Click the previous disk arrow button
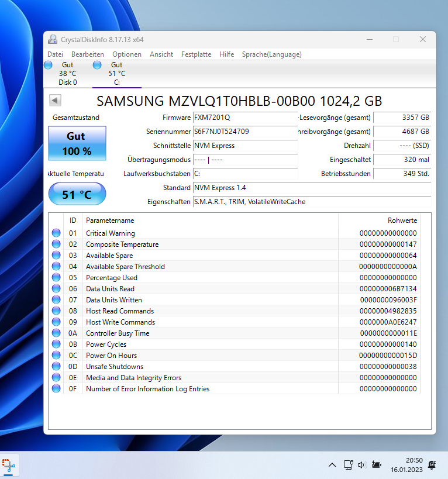Image resolution: width=448 pixels, height=479 pixels. coord(55,100)
